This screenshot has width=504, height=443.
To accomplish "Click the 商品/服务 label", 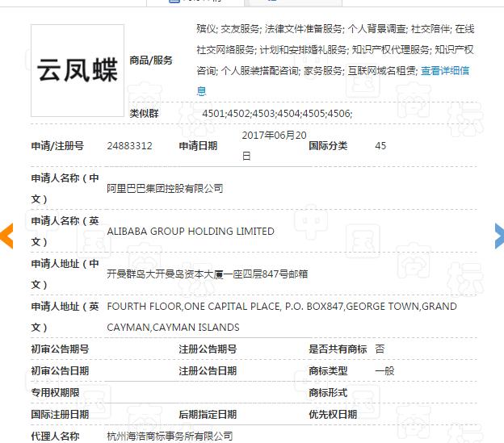I will tap(151, 61).
